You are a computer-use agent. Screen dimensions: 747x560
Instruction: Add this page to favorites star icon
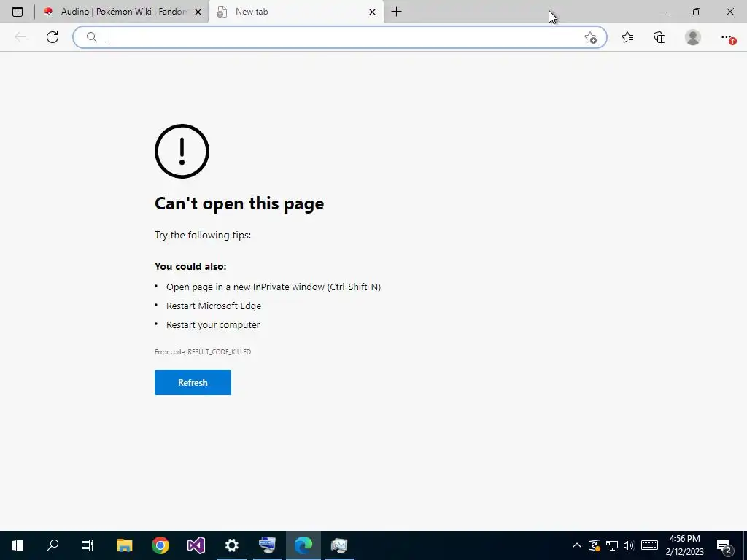tap(590, 38)
